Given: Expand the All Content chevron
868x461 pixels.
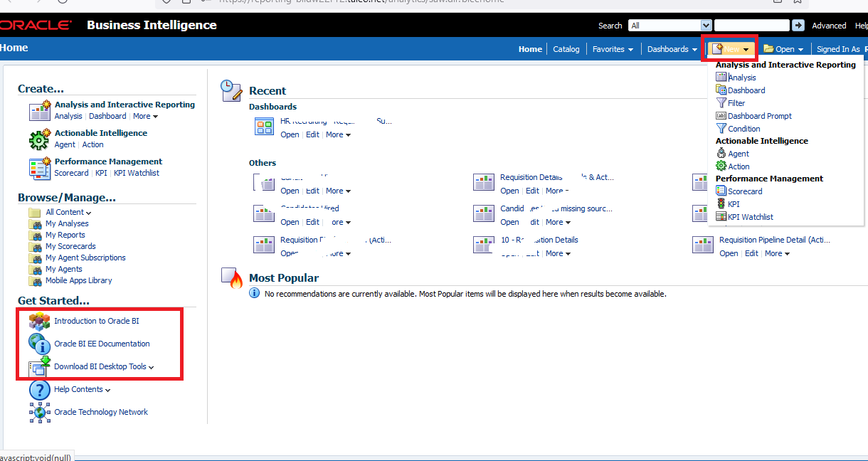Looking at the screenshot, I should [x=89, y=211].
